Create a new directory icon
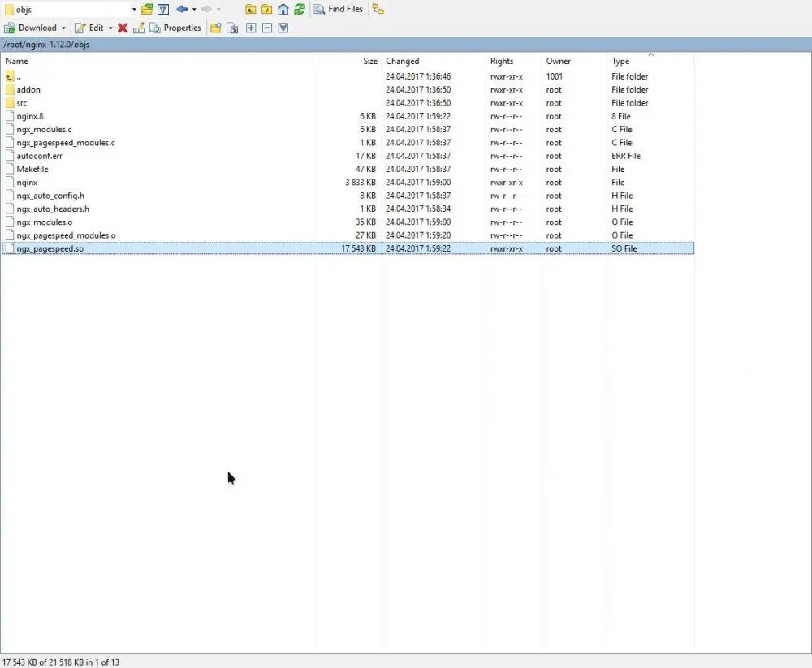The image size is (812, 668). tap(215, 28)
